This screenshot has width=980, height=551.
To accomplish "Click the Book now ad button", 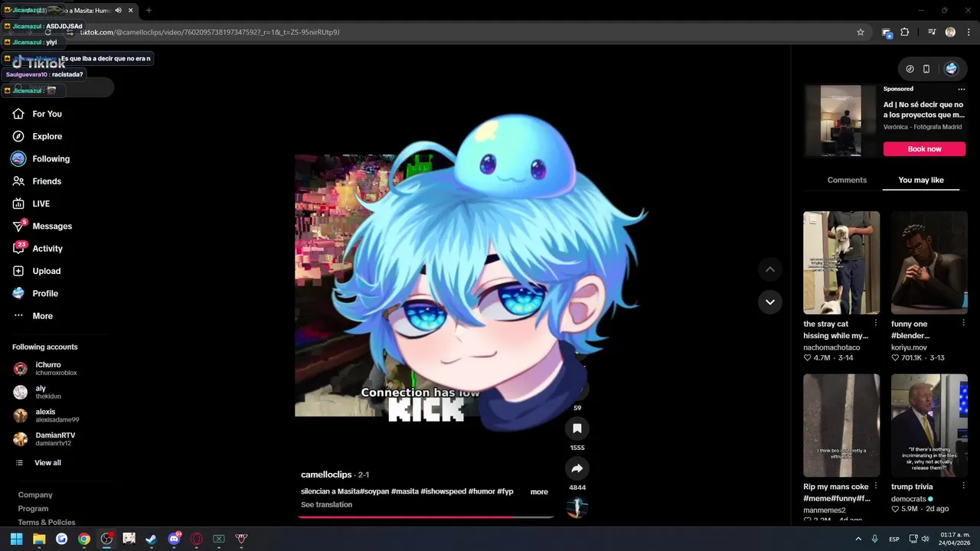I will coord(924,149).
